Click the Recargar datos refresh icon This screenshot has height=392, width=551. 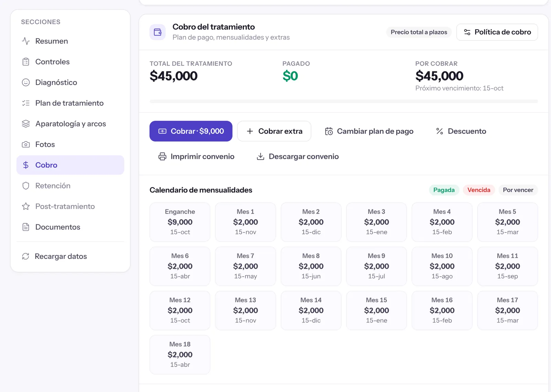25,256
